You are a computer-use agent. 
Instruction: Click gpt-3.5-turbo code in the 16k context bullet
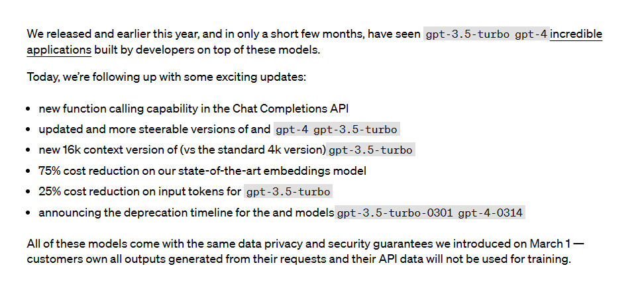(x=370, y=150)
